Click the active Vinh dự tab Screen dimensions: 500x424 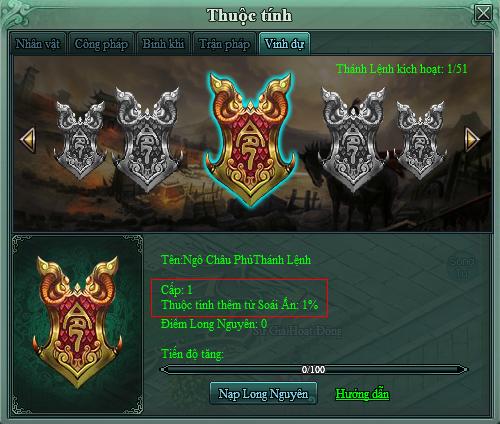coord(284,44)
